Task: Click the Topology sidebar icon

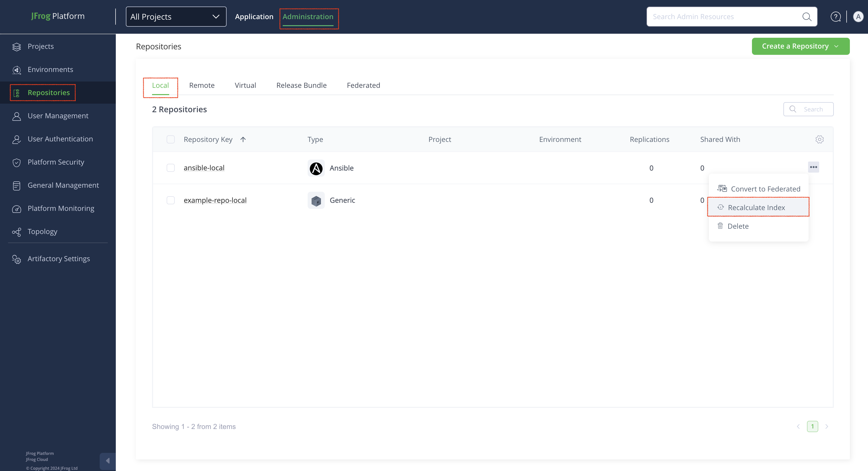Action: point(17,232)
